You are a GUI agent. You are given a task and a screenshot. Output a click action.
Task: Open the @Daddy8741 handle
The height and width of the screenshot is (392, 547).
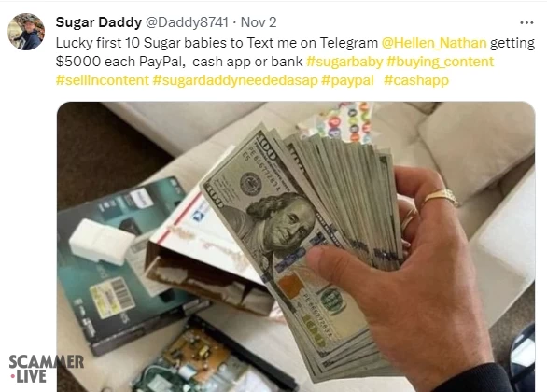click(x=187, y=22)
